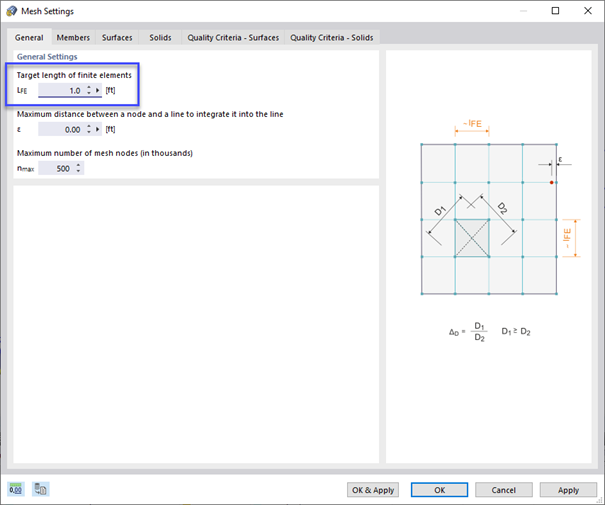The height and width of the screenshot is (505, 605).
Task: Click the LFE target length spinner arrows
Action: tap(89, 90)
